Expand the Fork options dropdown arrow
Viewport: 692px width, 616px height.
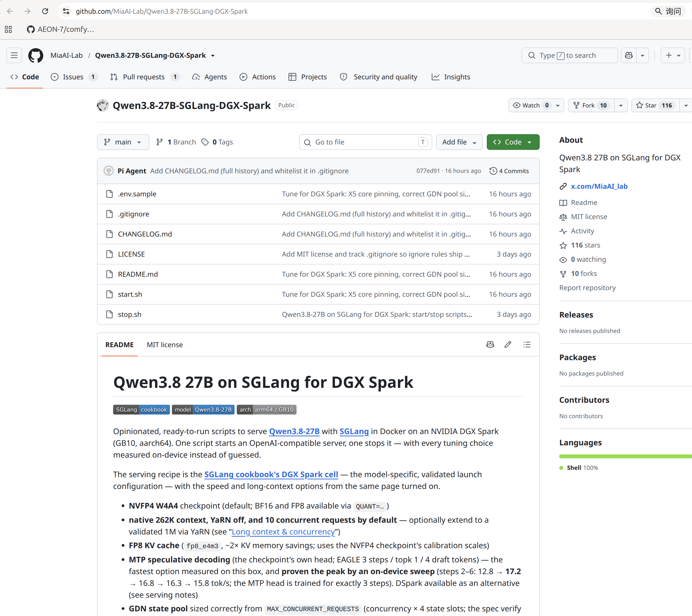coord(621,105)
